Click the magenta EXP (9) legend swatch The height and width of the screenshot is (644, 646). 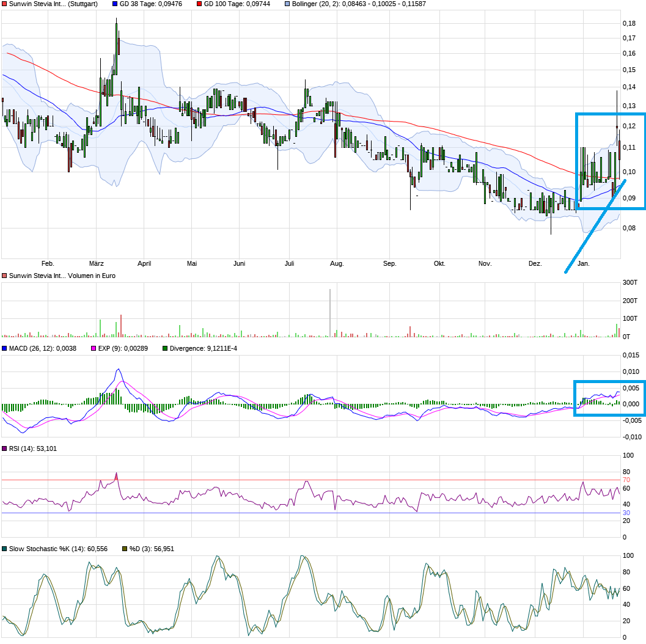point(94,348)
